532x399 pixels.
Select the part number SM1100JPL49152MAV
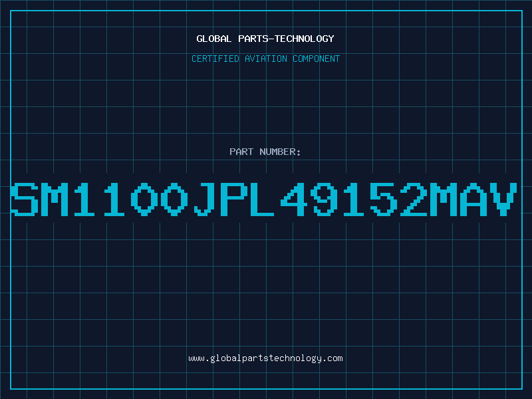[x=264, y=199]
